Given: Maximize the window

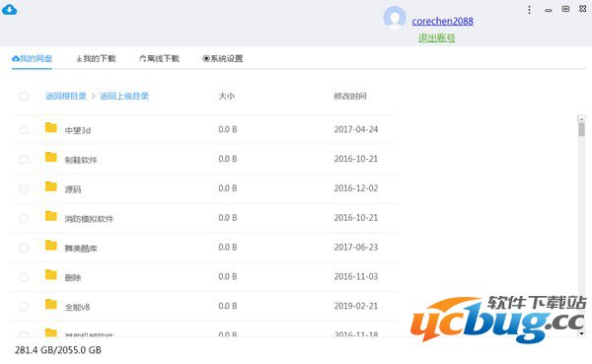Looking at the screenshot, I should pyautogui.click(x=565, y=9).
